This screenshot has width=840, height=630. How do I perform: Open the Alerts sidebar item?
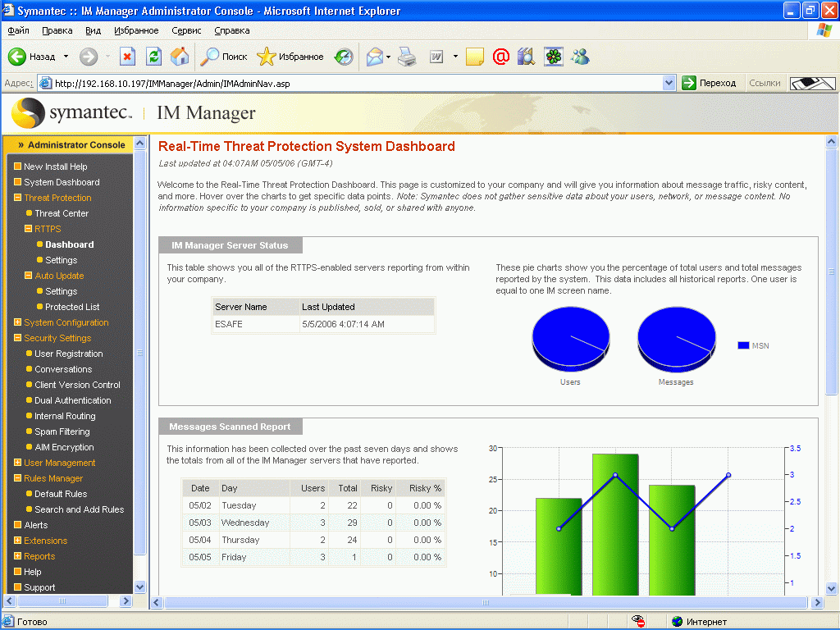(x=36, y=525)
